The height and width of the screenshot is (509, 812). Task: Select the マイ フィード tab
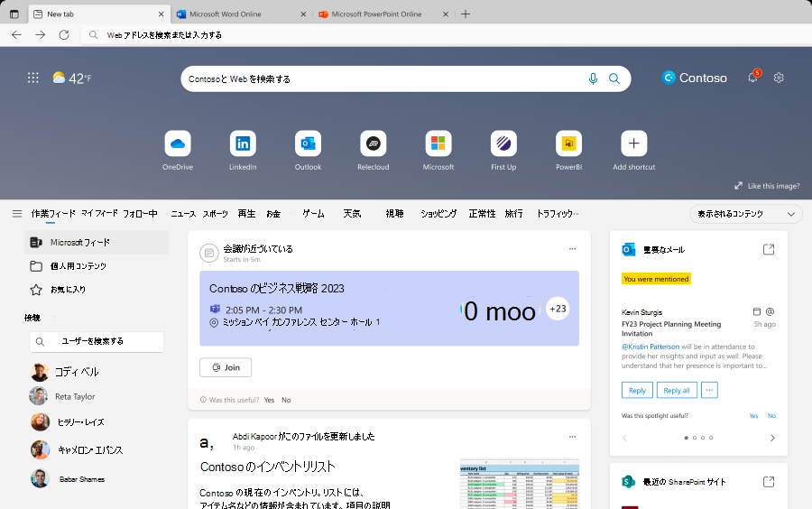(99, 213)
